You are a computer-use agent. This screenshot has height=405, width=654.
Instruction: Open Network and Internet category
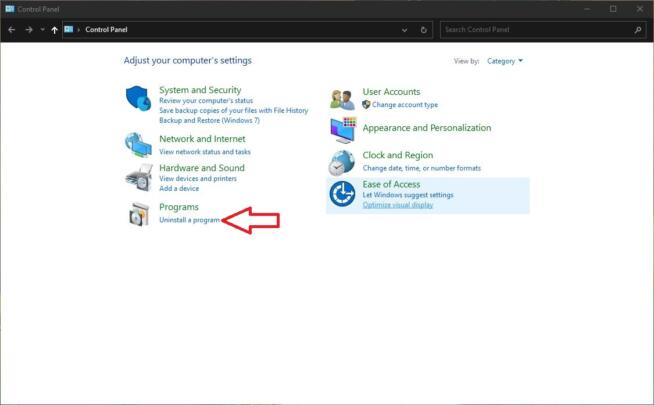202,139
